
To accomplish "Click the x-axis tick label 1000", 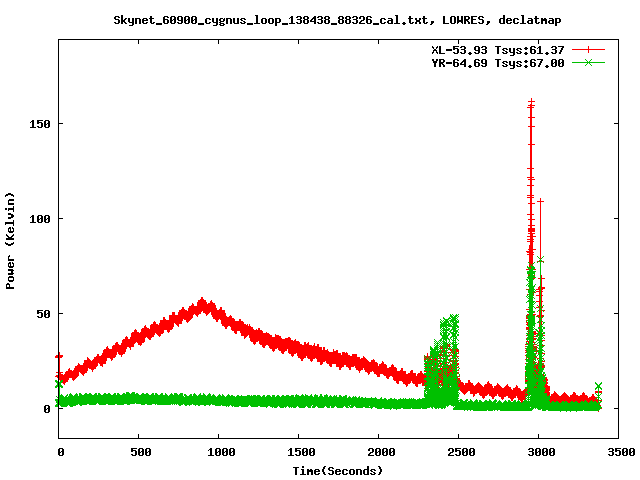I will 221,452.
